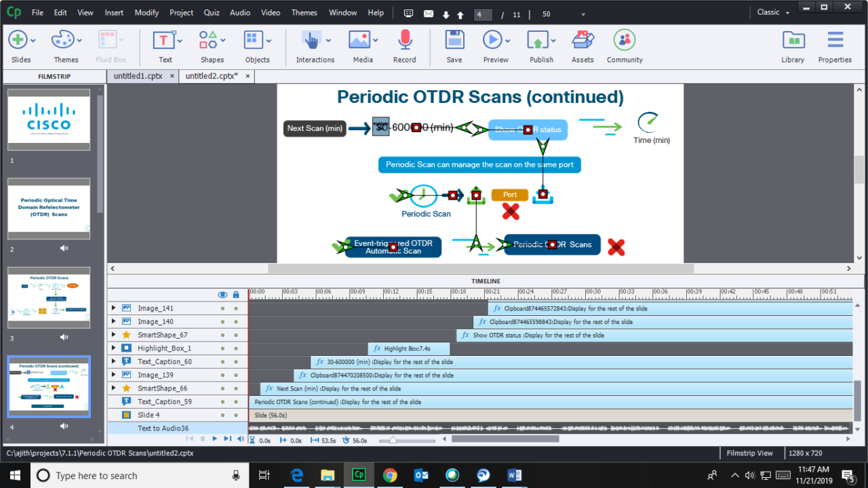Lock all timeline layers
Viewport: 868px width, 488px height.
point(235,294)
